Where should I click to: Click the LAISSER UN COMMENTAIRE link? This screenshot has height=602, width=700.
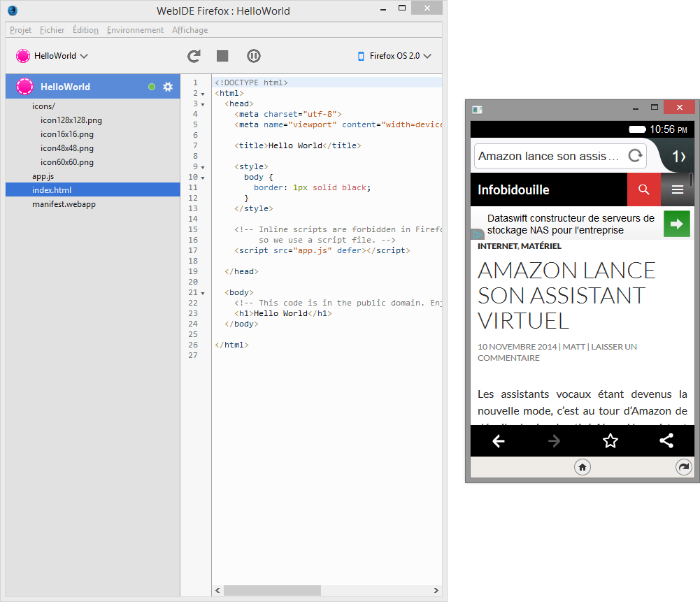pos(557,352)
